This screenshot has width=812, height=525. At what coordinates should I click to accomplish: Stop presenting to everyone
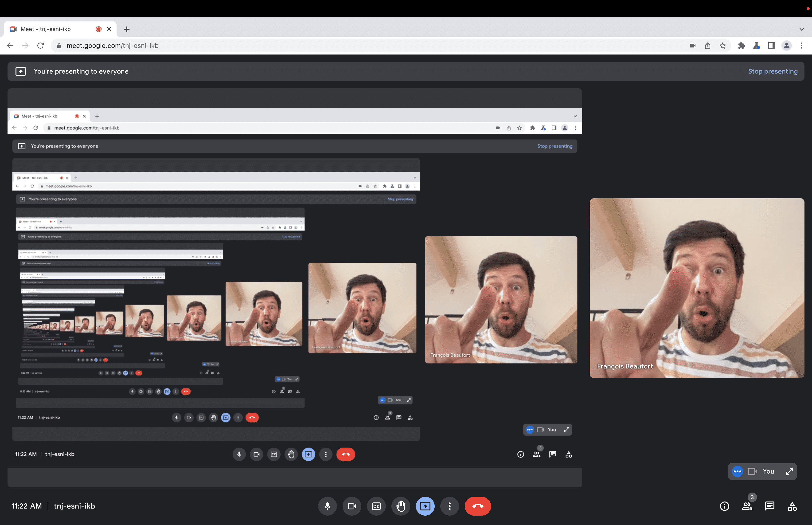772,71
